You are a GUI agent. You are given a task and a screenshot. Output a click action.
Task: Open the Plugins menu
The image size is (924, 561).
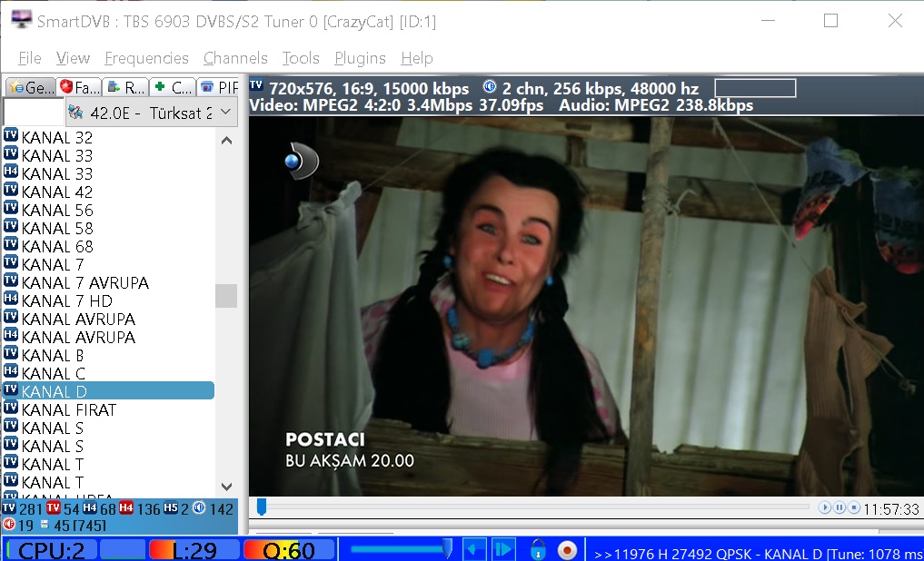360,58
